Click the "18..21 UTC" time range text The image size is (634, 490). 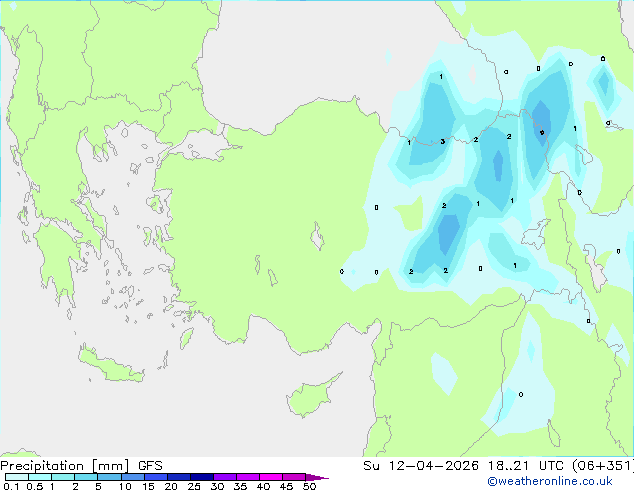[525, 466]
